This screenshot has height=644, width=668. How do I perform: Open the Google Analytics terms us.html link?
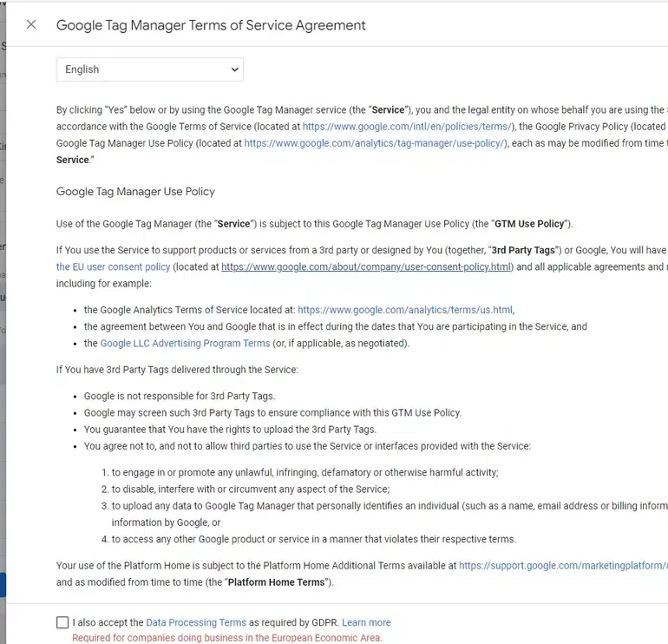[x=405, y=310]
